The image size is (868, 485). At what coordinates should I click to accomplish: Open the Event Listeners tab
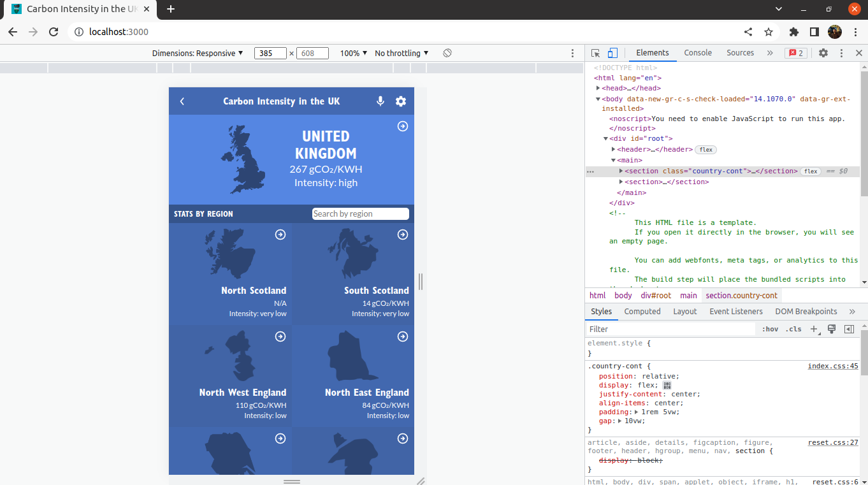[x=736, y=311]
